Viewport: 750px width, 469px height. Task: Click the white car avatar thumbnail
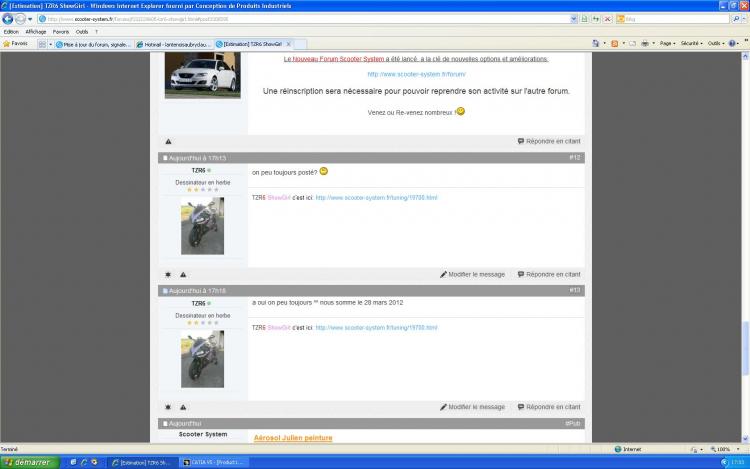pos(202,75)
